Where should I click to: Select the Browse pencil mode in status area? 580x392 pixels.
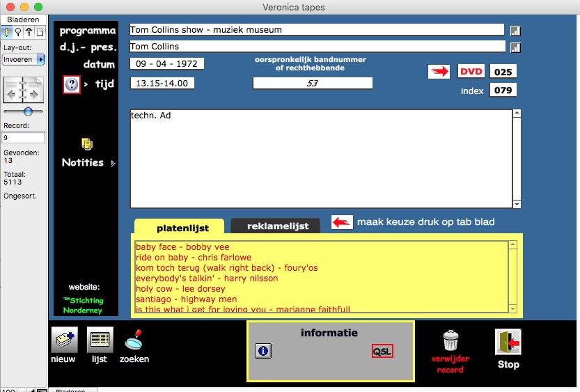pos(7,32)
